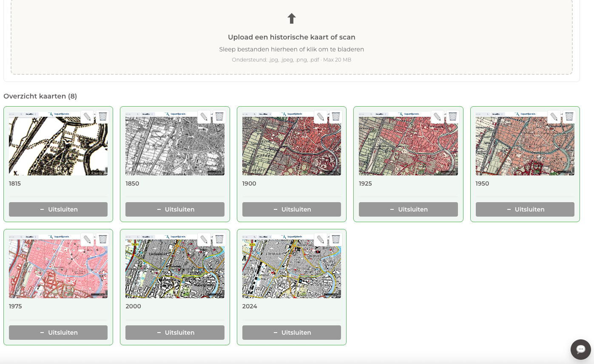
Task: Click the pencil icon on 2000 map
Action: point(204,240)
